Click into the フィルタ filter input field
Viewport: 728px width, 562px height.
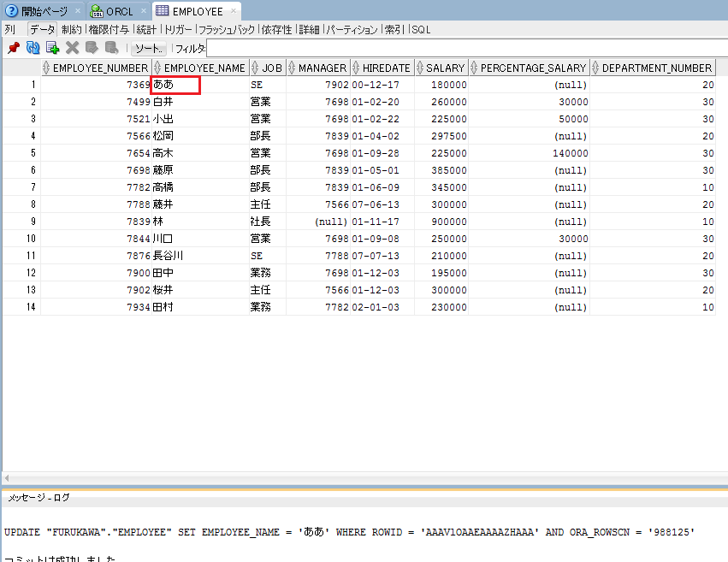coord(466,48)
